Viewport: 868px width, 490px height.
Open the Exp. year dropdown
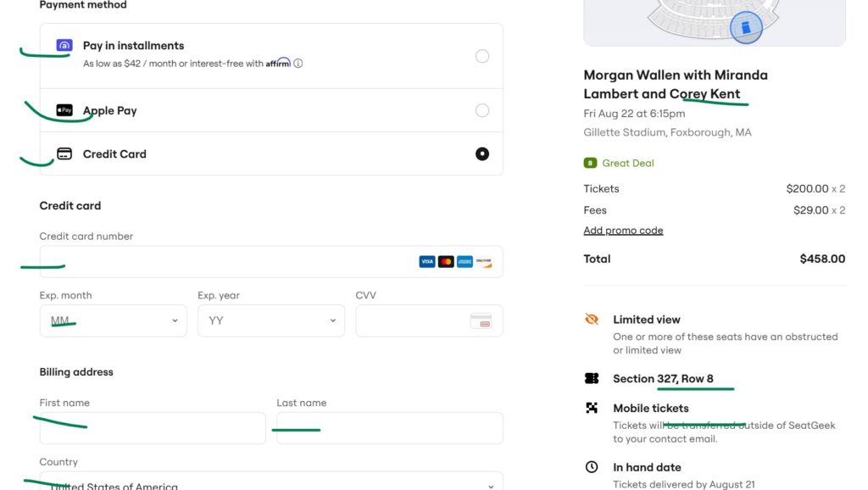click(x=271, y=320)
